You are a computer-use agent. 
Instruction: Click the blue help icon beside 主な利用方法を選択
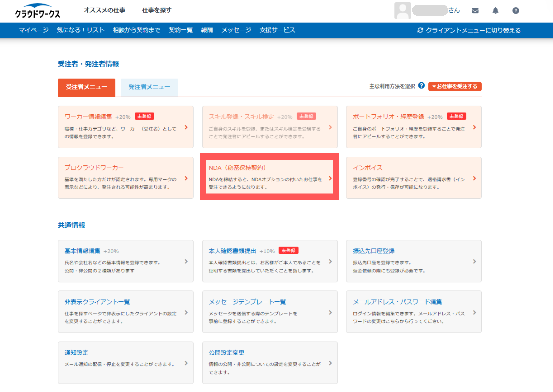click(421, 85)
